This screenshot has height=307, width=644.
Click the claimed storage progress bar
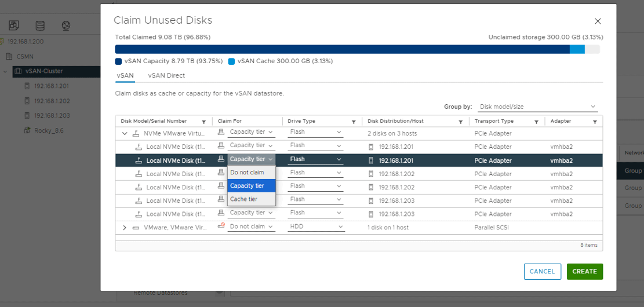(357, 49)
